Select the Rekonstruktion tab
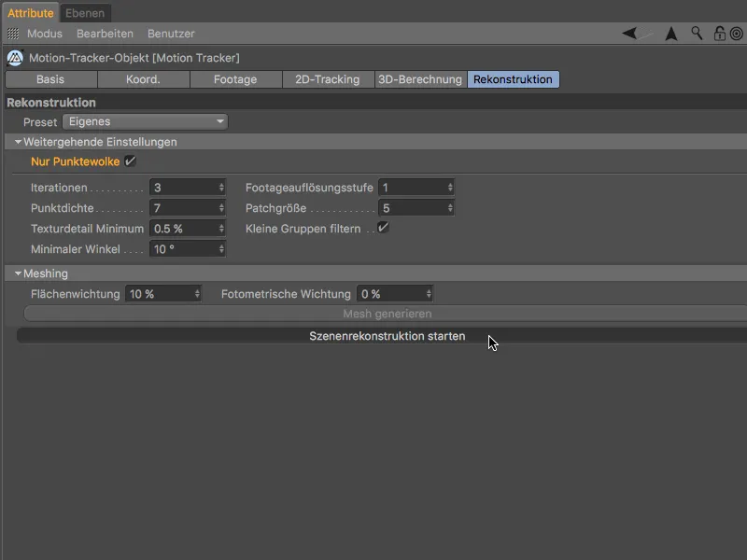 pyautogui.click(x=513, y=79)
